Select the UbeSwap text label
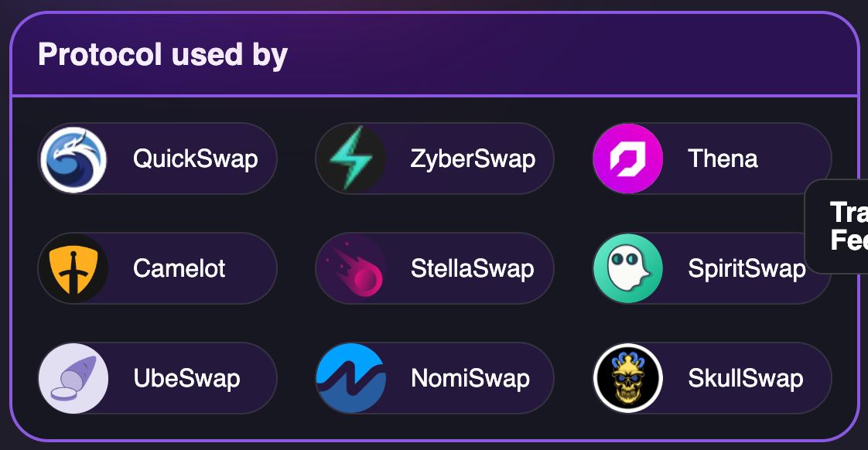868x450 pixels. coord(187,379)
